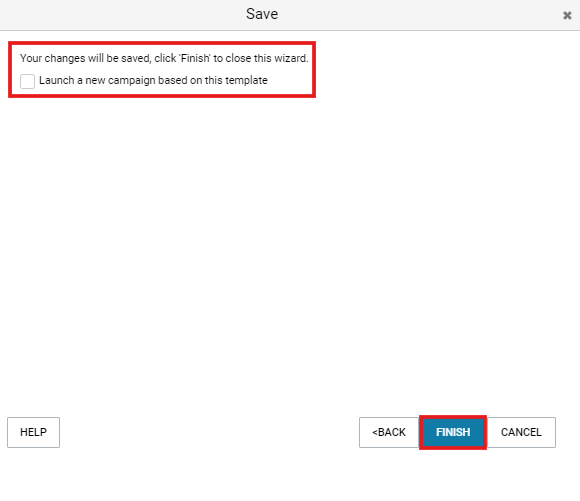Tick the box beside the campaign template option

(27, 81)
